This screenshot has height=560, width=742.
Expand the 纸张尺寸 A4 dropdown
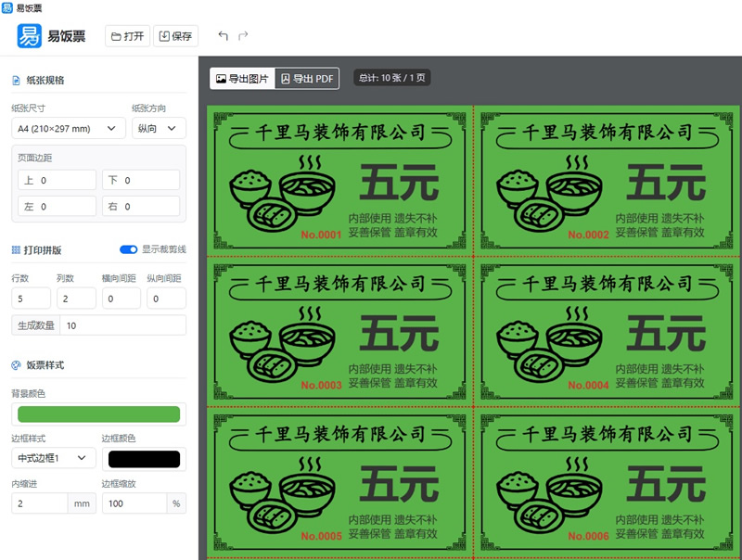tap(69, 128)
